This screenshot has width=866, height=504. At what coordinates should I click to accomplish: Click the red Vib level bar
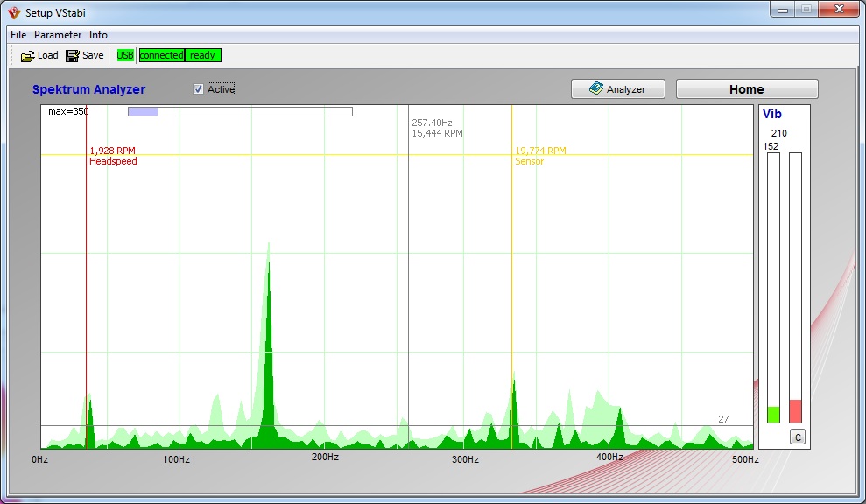(x=795, y=411)
